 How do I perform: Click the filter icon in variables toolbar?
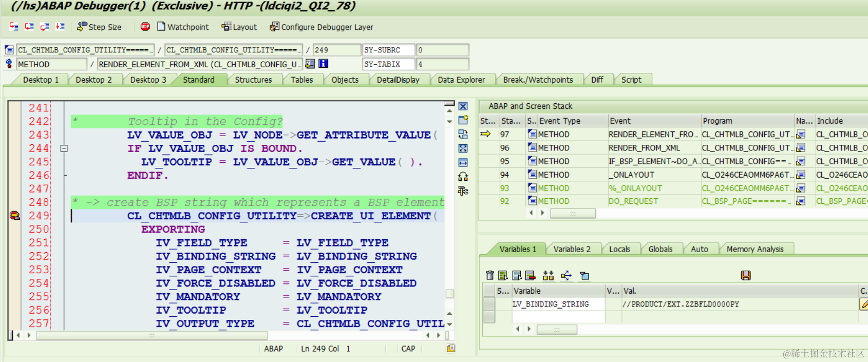click(584, 276)
